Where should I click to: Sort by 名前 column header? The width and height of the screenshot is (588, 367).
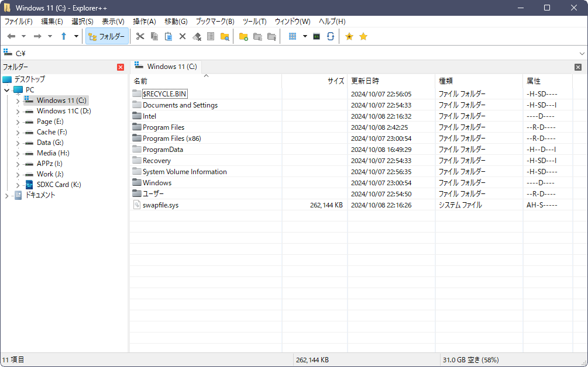[x=206, y=81]
